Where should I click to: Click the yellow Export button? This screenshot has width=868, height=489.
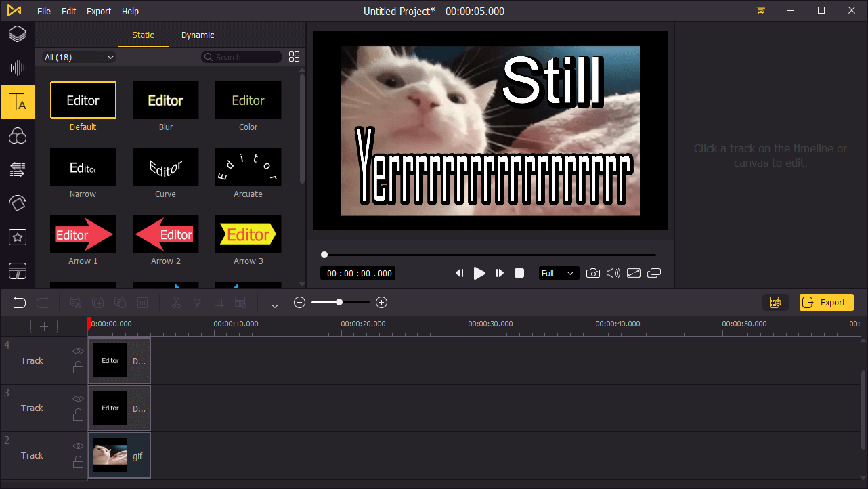(827, 303)
